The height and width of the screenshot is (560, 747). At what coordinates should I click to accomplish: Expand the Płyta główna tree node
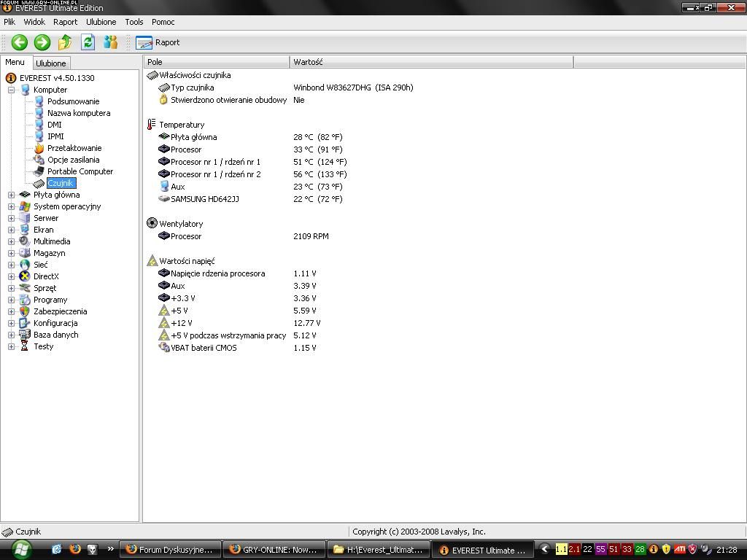[x=12, y=195]
